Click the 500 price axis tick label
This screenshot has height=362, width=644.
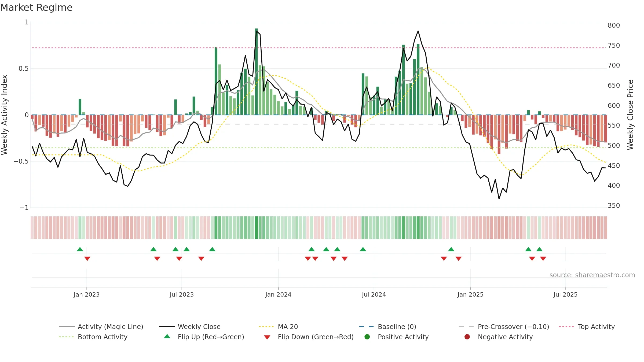pyautogui.click(x=614, y=145)
